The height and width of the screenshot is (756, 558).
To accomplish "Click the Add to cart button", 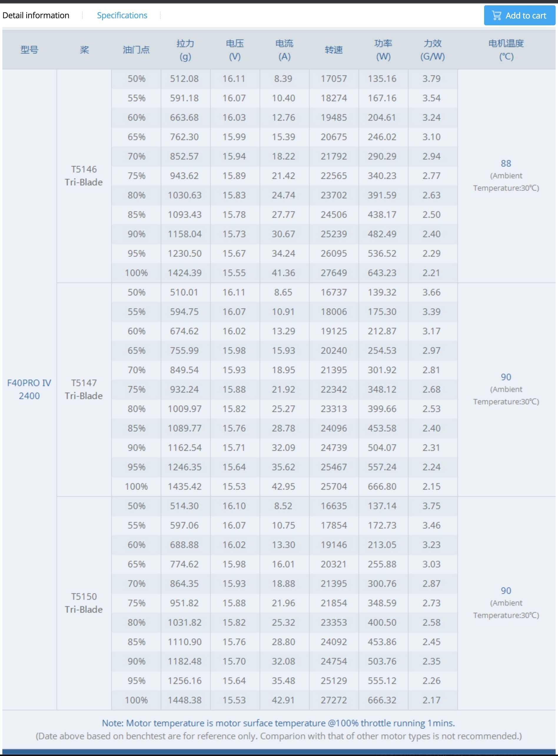I will tap(519, 16).
